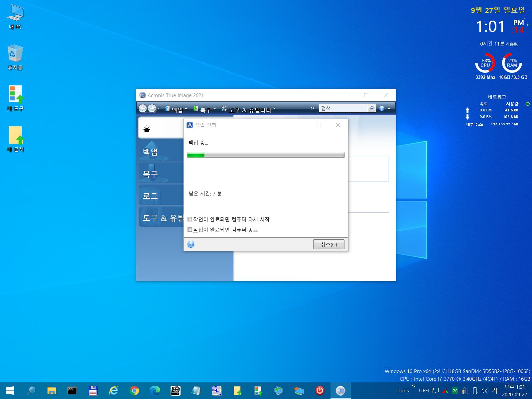The width and height of the screenshot is (532, 399).
Task: Click the blue checkered grid icon in taskbar
Action: 217,391
